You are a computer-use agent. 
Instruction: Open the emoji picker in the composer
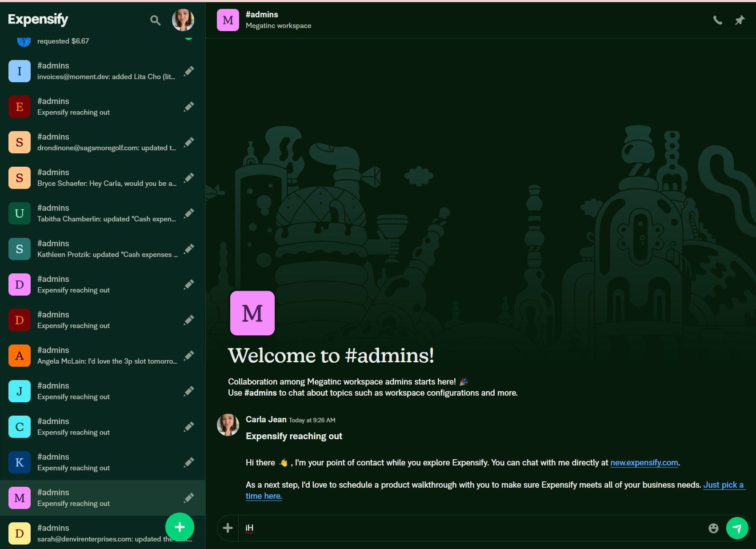713,528
